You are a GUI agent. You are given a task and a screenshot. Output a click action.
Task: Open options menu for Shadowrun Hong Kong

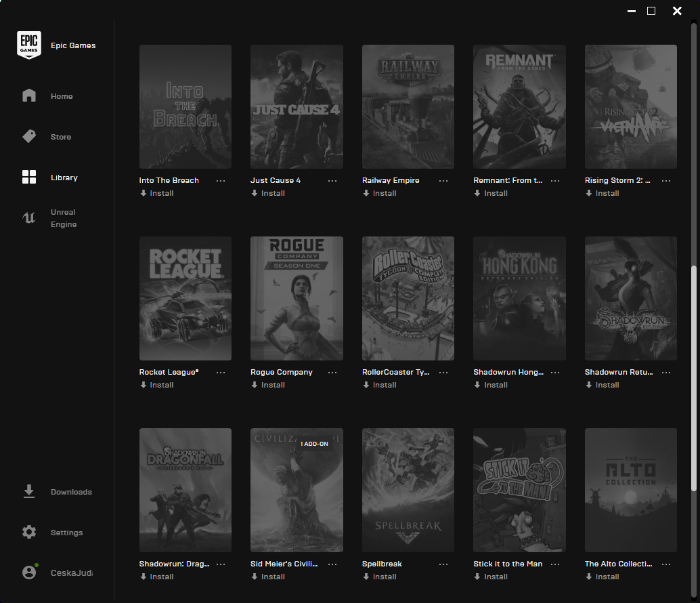[x=555, y=373]
